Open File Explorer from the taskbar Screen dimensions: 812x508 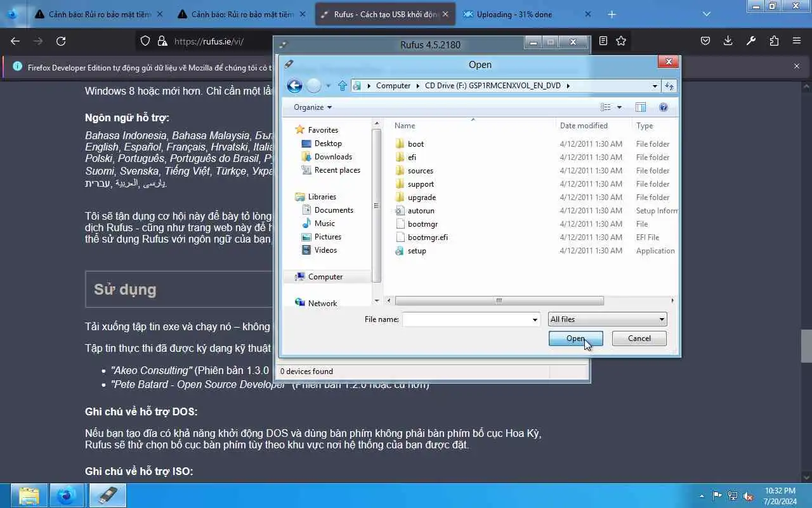[29, 495]
